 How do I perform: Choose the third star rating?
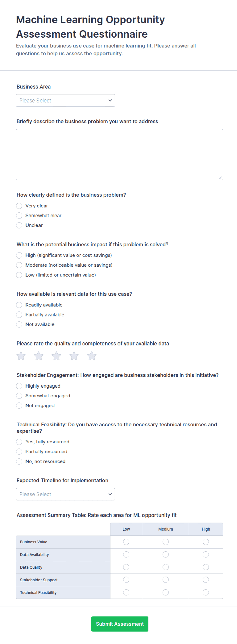click(x=56, y=356)
